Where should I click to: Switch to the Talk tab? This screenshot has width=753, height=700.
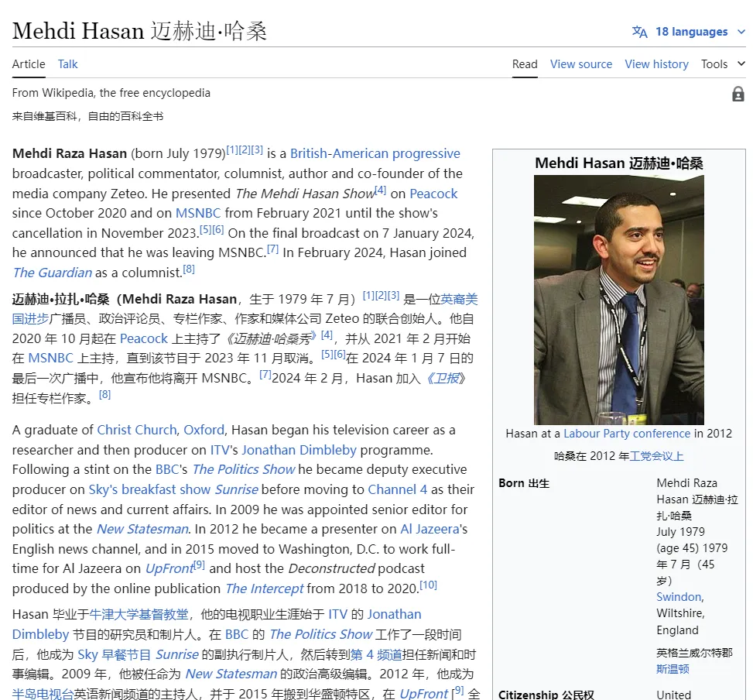67,64
